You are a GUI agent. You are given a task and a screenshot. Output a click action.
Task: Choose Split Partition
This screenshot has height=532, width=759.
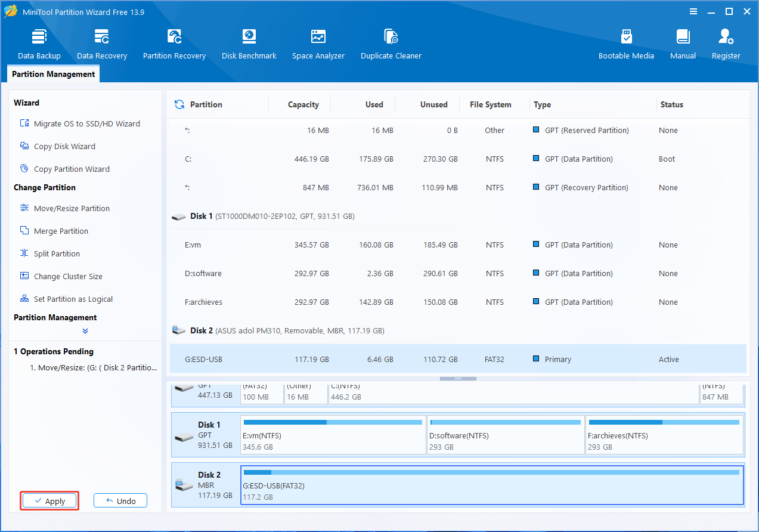49,253
